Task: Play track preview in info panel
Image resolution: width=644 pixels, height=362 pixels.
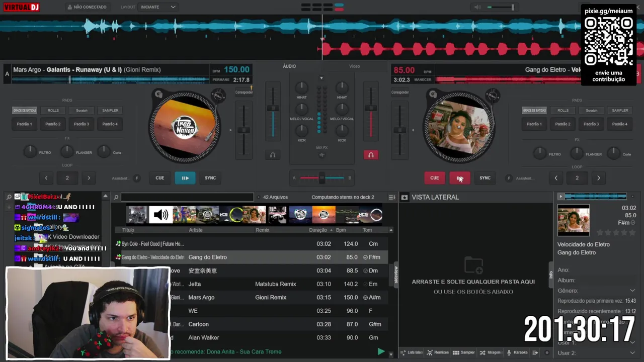Action: 561,197
